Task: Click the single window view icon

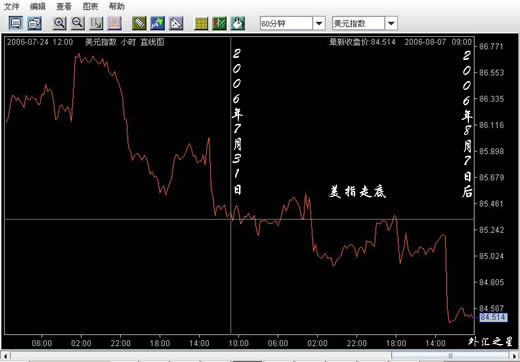Action: point(16,23)
